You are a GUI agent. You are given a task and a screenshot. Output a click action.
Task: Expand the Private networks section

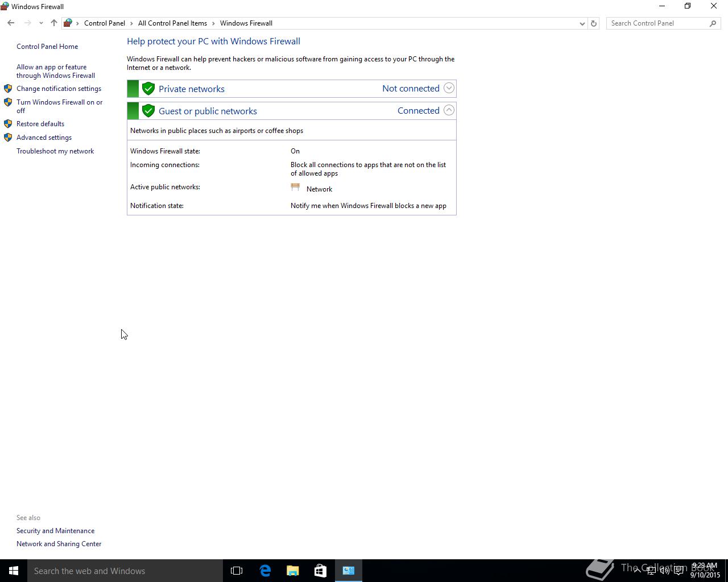449,88
